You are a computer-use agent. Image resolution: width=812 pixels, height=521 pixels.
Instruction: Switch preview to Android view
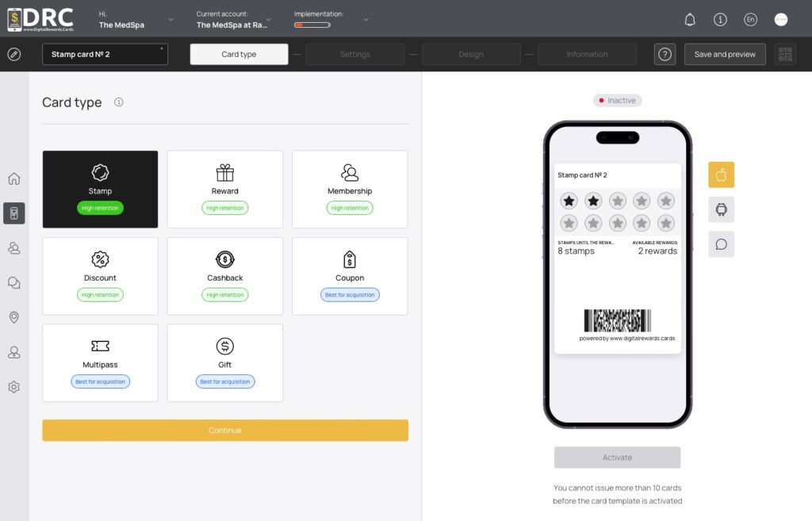(722, 209)
